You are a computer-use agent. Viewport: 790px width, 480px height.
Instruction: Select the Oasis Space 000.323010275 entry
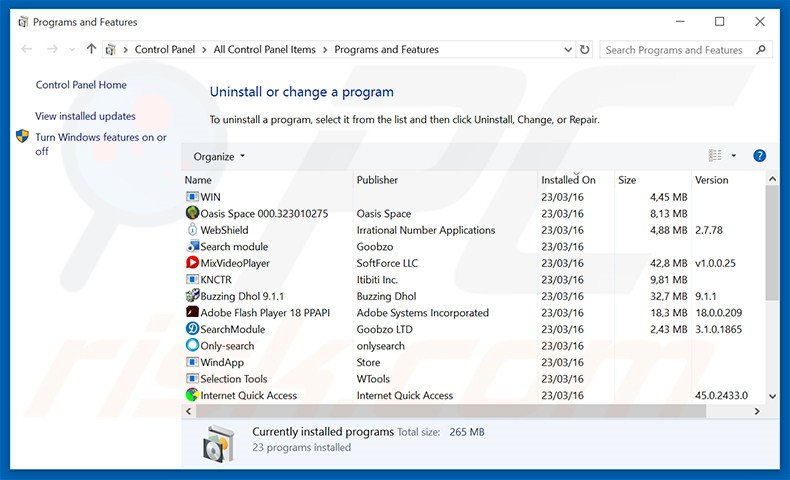pos(264,214)
